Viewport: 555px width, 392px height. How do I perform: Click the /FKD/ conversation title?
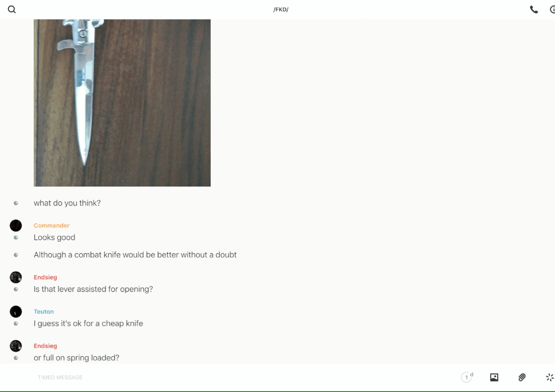281,10
